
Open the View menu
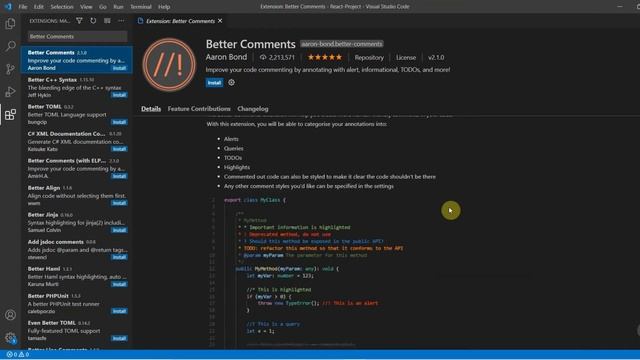pyautogui.click(x=86, y=7)
